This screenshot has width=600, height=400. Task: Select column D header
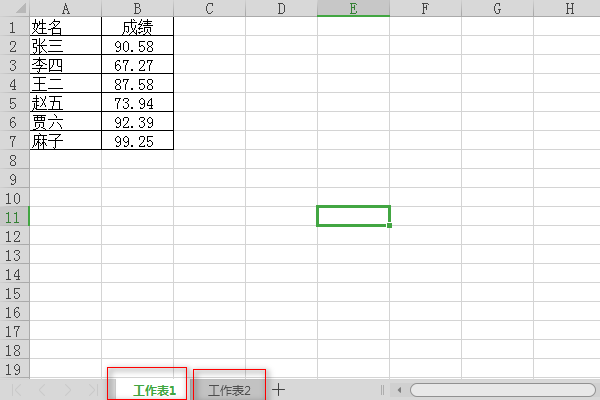(x=281, y=8)
